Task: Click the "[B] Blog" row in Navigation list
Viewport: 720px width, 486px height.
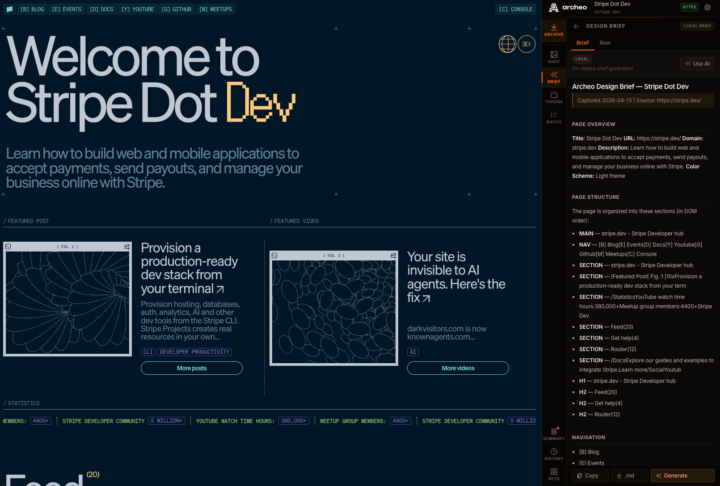Action: (x=589, y=452)
